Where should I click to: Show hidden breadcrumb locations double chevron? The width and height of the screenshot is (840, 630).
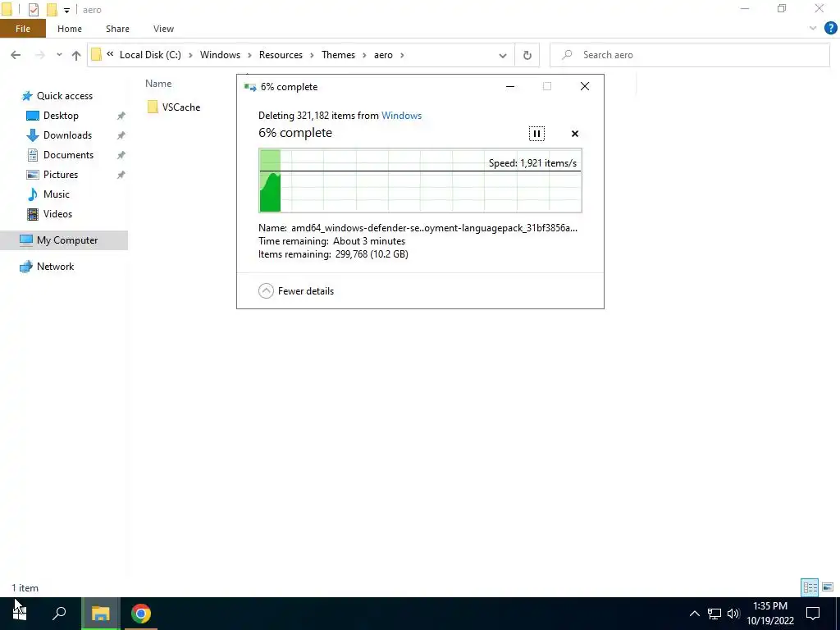click(110, 54)
